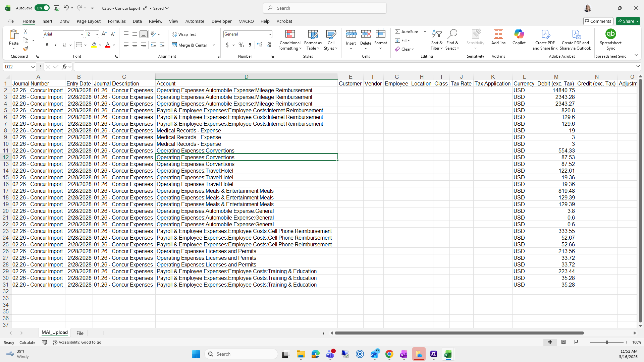This screenshot has width=644, height=362.
Task: Expand the Name Box dropdown arrow
Action: tap(33, 67)
